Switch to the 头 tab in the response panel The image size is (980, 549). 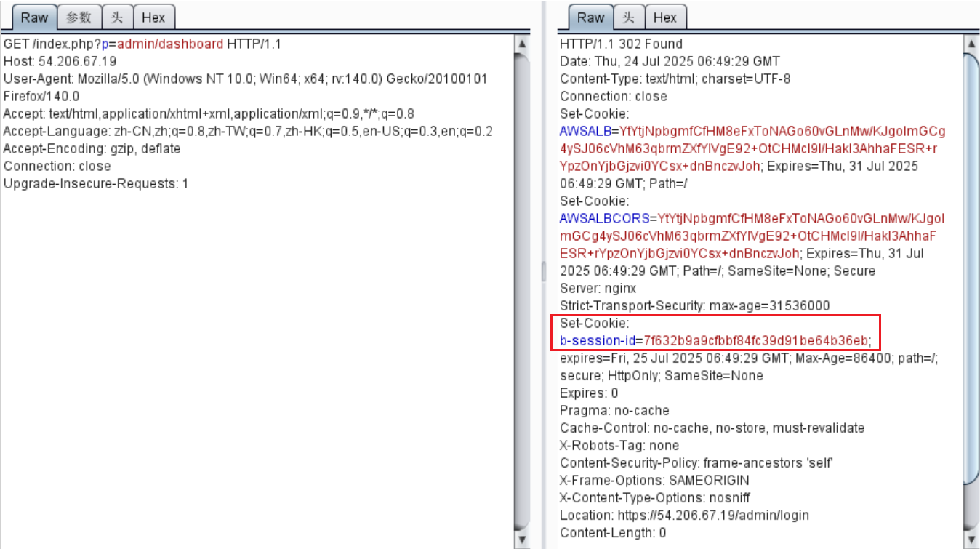[x=627, y=17]
